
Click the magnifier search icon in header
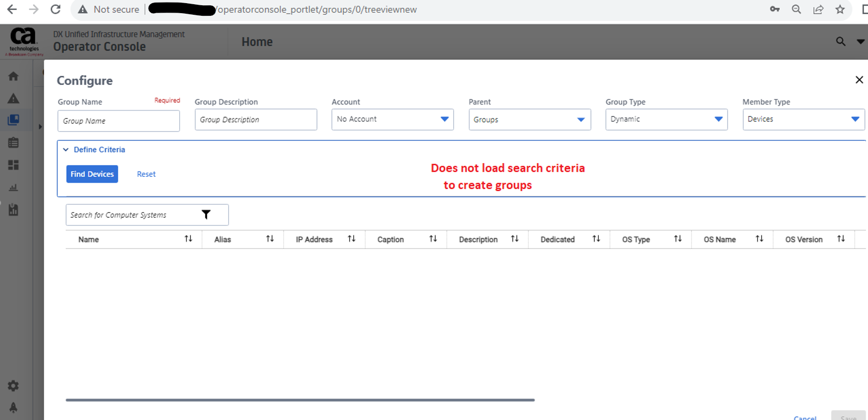pos(841,42)
